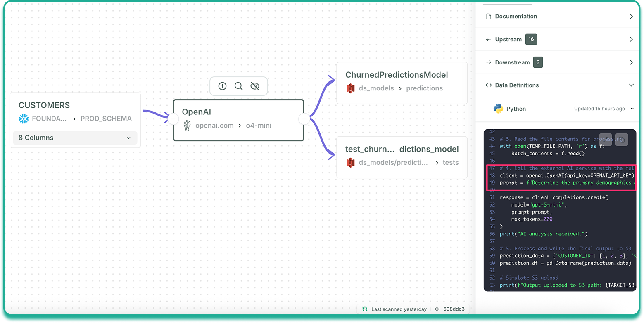The image size is (644, 323).
Task: Click the magnifier search icon above OpenAI node
Action: click(238, 86)
